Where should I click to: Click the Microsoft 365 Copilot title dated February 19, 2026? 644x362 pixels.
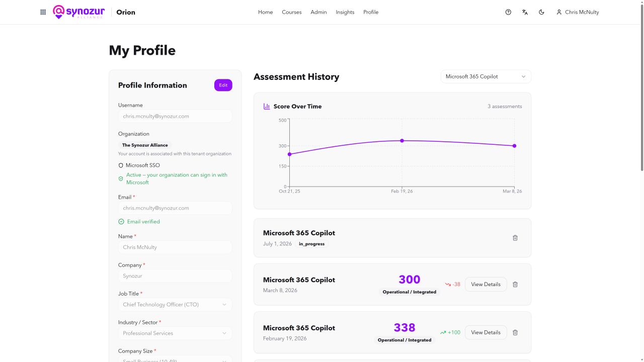click(299, 328)
